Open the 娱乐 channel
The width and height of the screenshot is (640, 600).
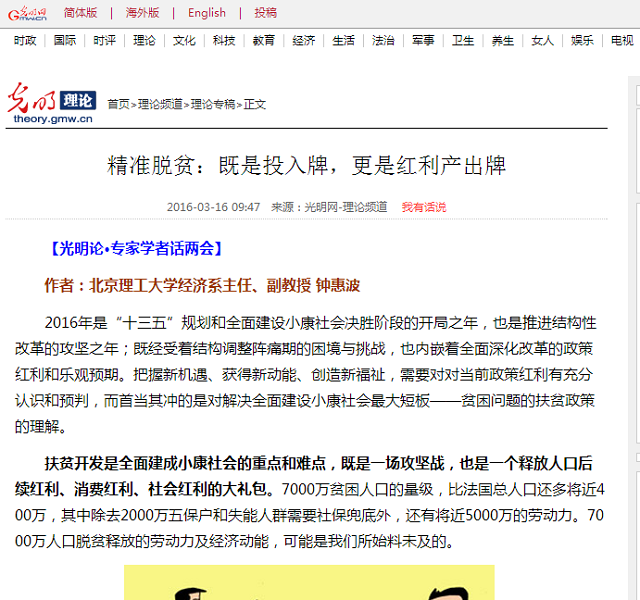(582, 41)
